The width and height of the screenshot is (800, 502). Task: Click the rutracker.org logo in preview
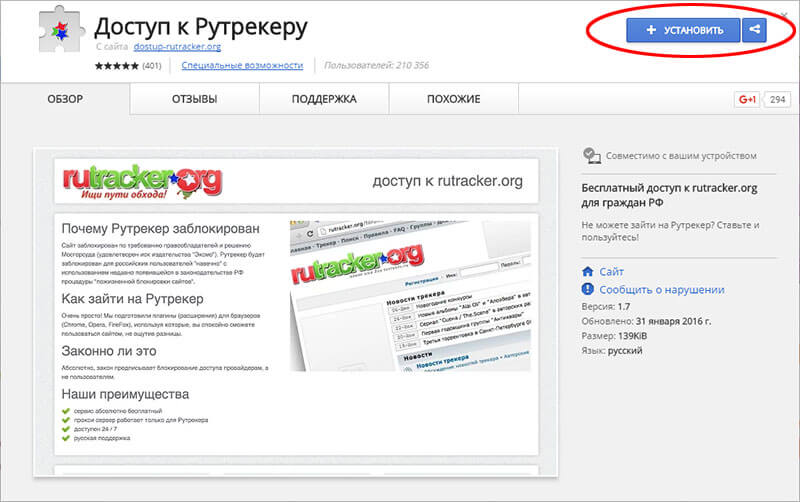point(142,182)
